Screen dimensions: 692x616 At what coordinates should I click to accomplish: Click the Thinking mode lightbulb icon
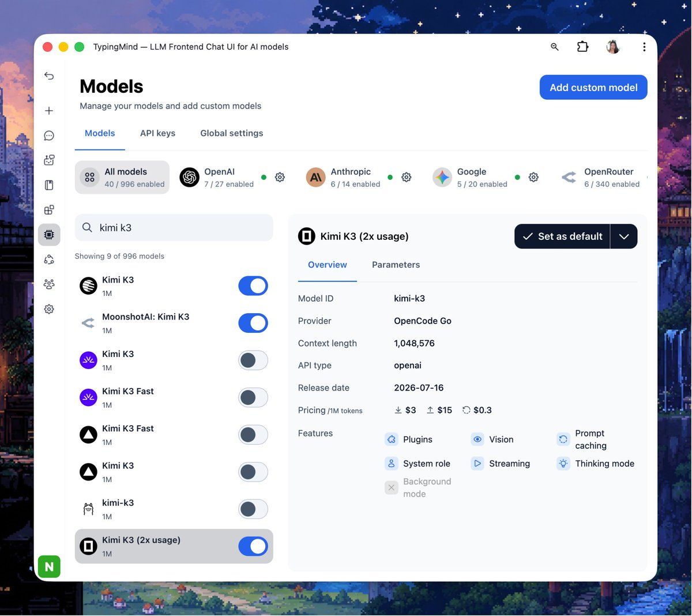click(563, 464)
